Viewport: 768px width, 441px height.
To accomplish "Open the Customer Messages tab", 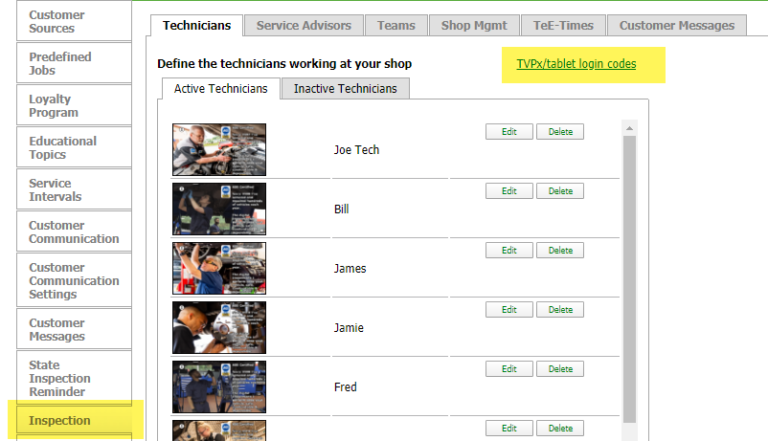I will coord(676,26).
